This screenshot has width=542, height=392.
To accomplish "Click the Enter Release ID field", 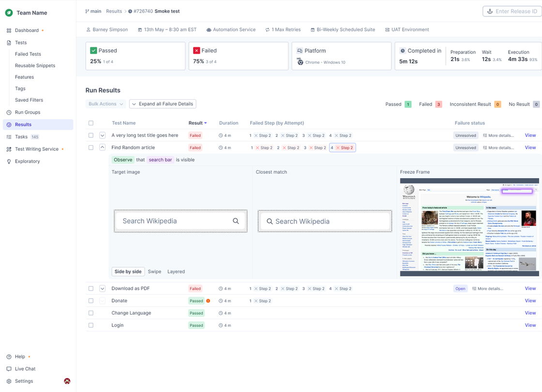I will tap(512, 12).
